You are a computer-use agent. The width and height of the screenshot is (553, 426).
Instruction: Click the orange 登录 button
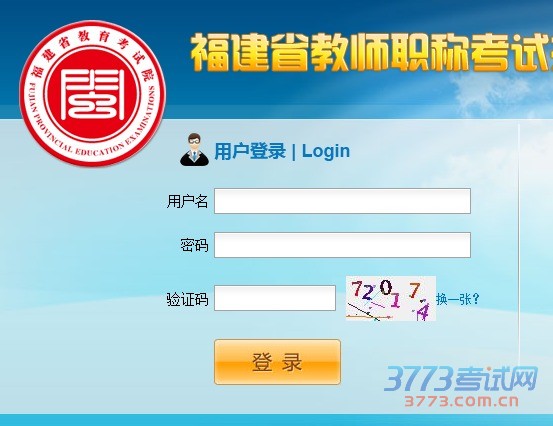(278, 362)
